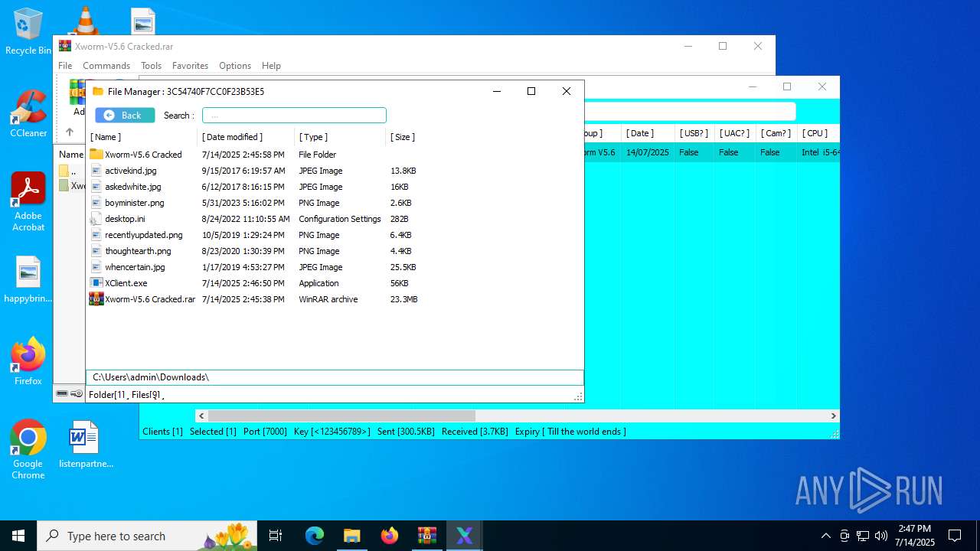Viewport: 980px width, 551px height.
Task: Click the WinRAR up-one-level arrow icon
Action: 70,132
